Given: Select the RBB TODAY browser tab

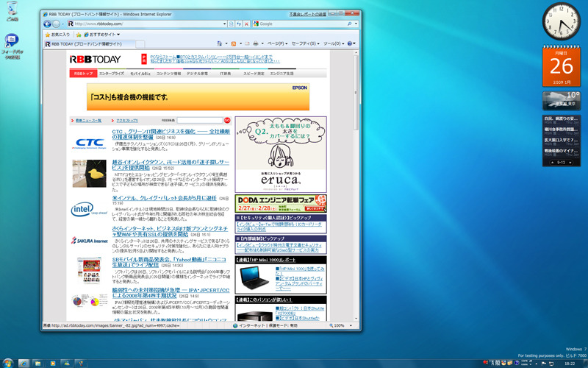Looking at the screenshot, I should [89, 44].
